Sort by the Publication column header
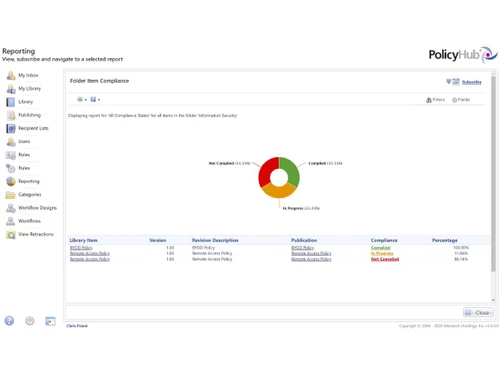 [x=304, y=240]
